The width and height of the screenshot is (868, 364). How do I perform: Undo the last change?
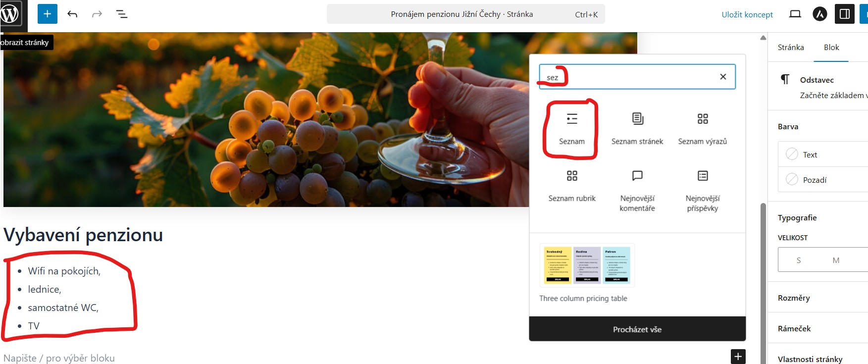[72, 14]
